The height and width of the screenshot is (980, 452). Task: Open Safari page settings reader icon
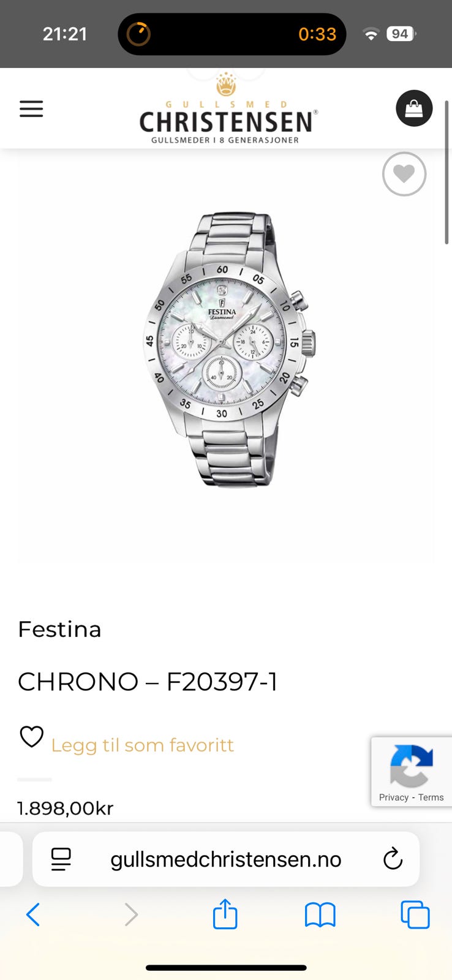[x=61, y=859]
